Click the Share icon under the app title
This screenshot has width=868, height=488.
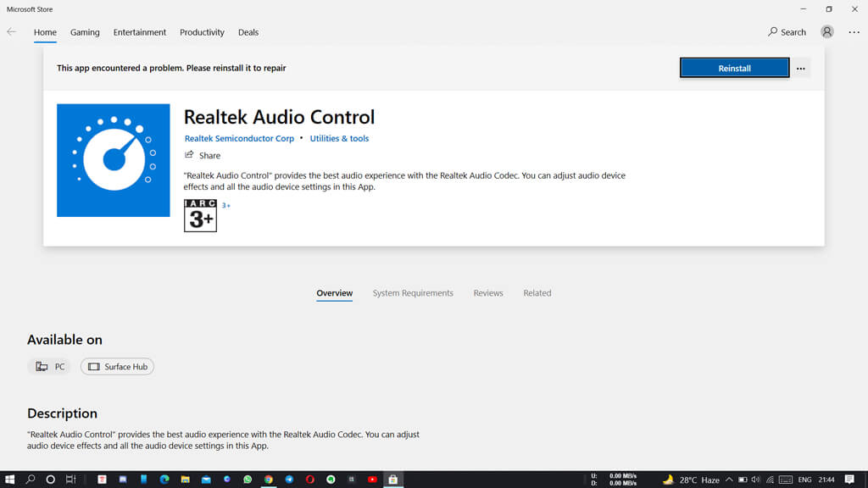click(x=189, y=155)
